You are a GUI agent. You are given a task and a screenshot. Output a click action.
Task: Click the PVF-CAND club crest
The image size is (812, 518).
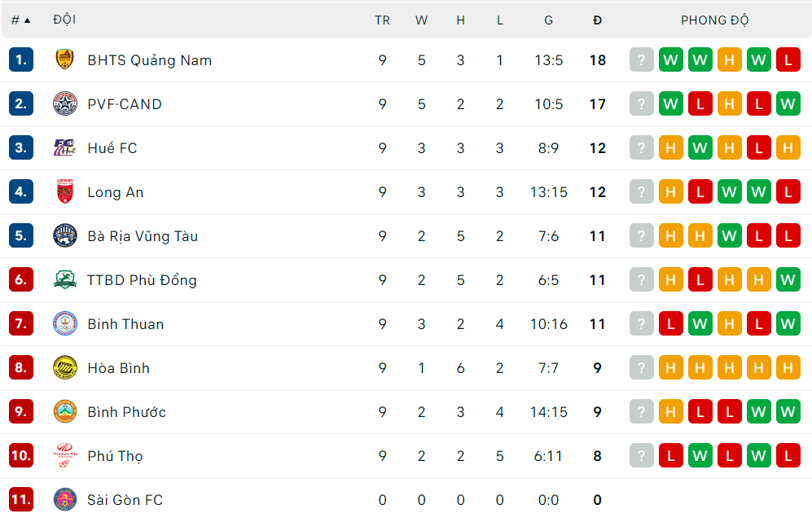point(64,103)
